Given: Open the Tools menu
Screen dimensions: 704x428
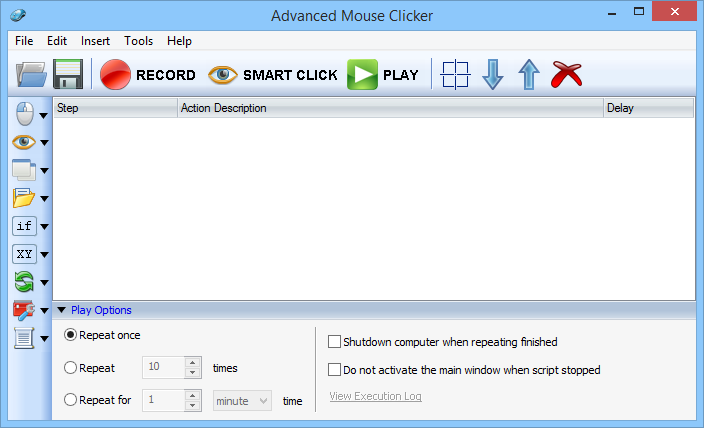Looking at the screenshot, I should pyautogui.click(x=138, y=41).
